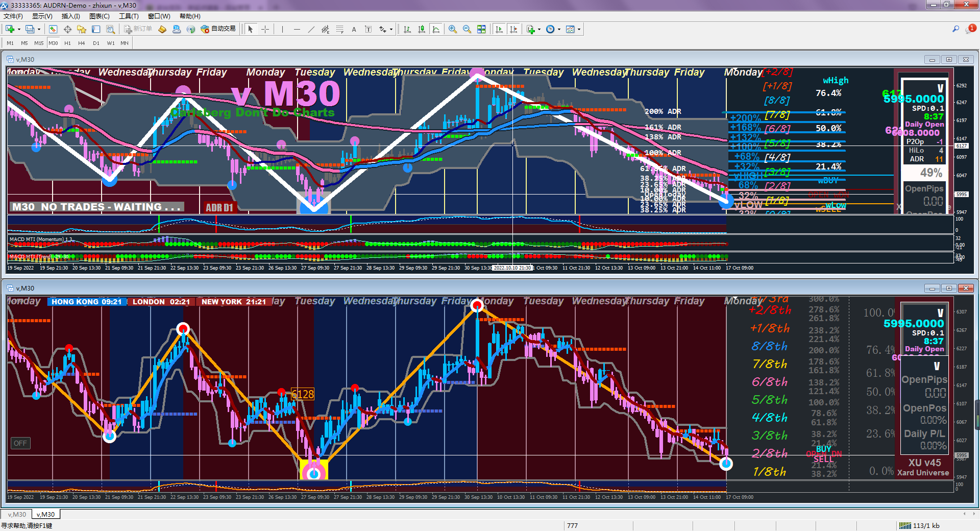Open MetaEditor from the toolbar
The height and width of the screenshot is (531, 980).
tap(162, 29)
